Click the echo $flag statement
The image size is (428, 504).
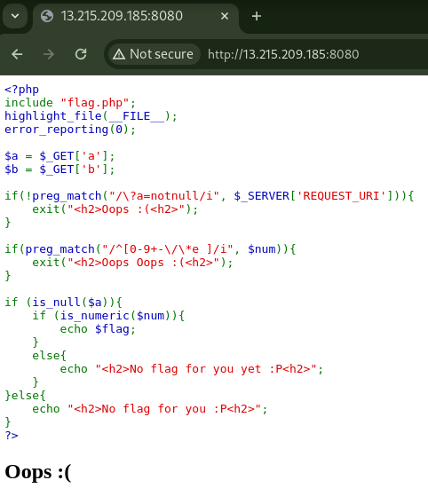point(98,329)
